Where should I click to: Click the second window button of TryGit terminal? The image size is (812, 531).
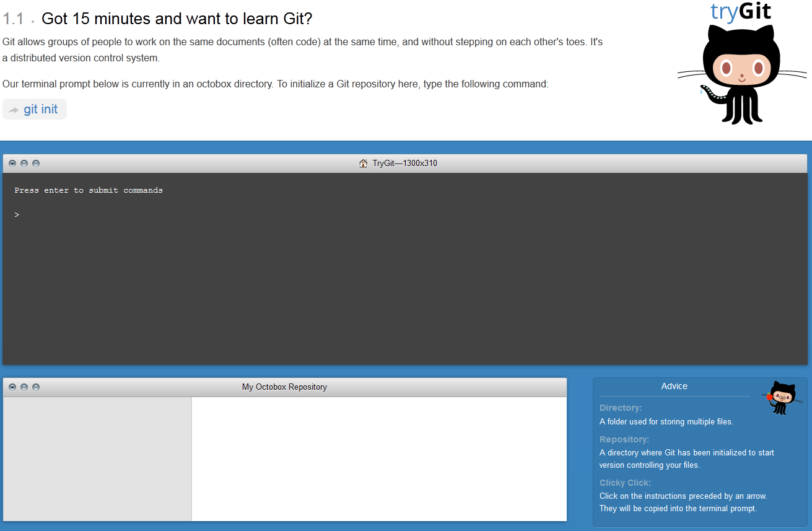pyautogui.click(x=24, y=164)
